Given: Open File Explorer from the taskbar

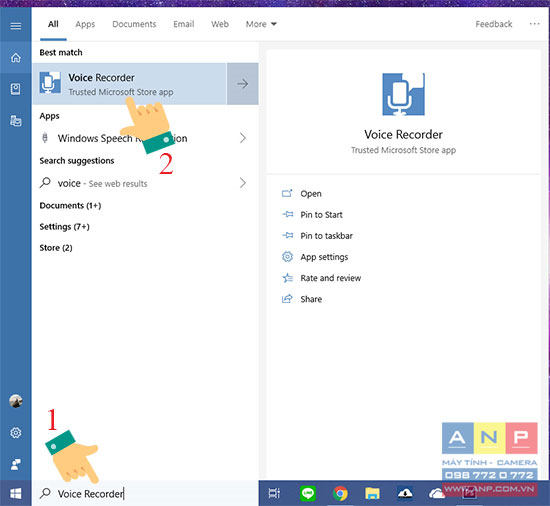Looking at the screenshot, I should tap(372, 493).
